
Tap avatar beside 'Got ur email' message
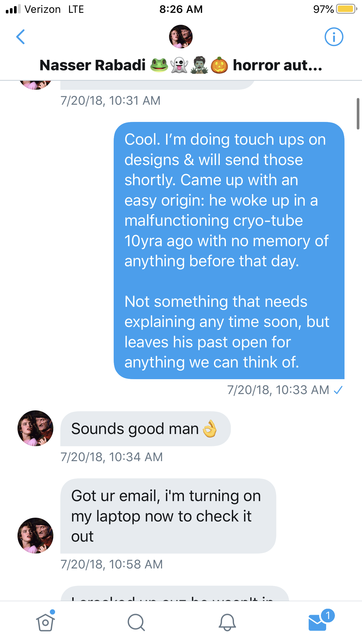point(35,535)
